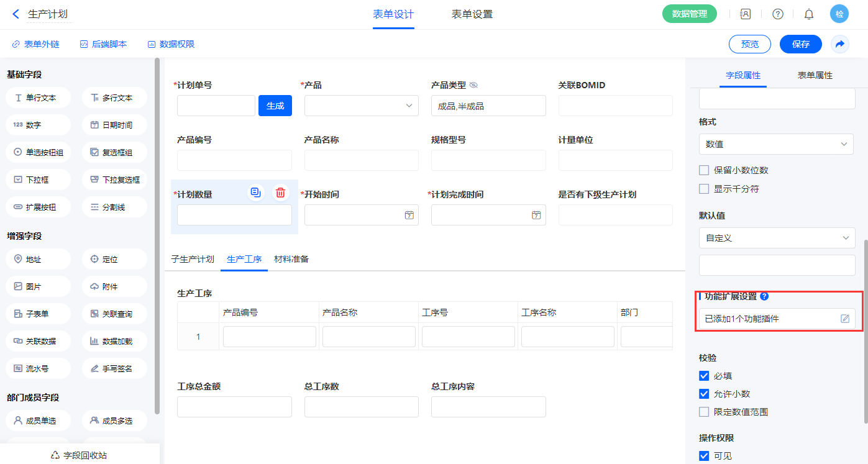Click the 计划数量 input field
This screenshot has height=464, width=868.
(x=234, y=215)
